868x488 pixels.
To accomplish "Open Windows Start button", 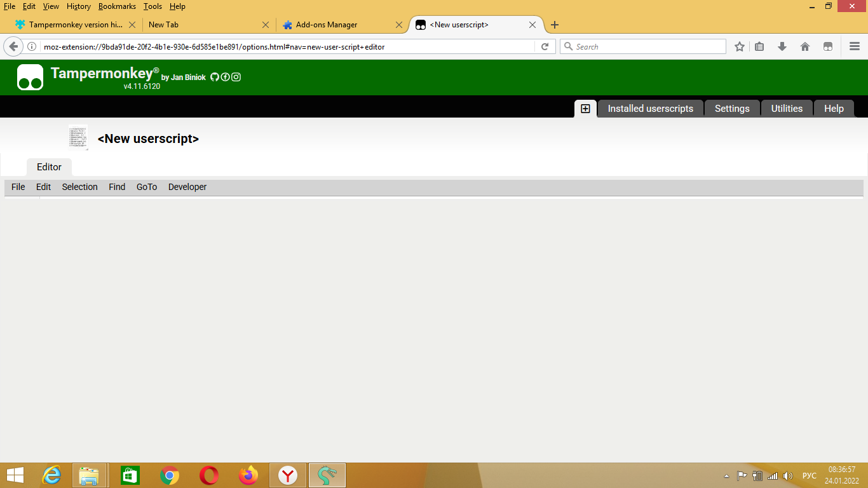I will pyautogui.click(x=15, y=475).
